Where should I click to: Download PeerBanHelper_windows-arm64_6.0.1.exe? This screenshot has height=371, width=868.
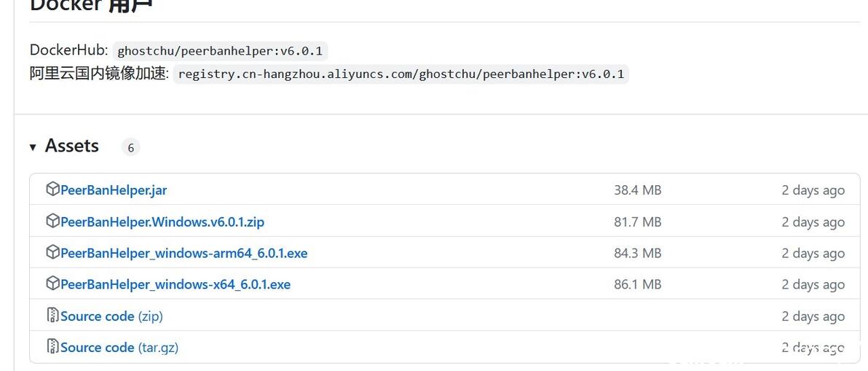click(x=184, y=253)
